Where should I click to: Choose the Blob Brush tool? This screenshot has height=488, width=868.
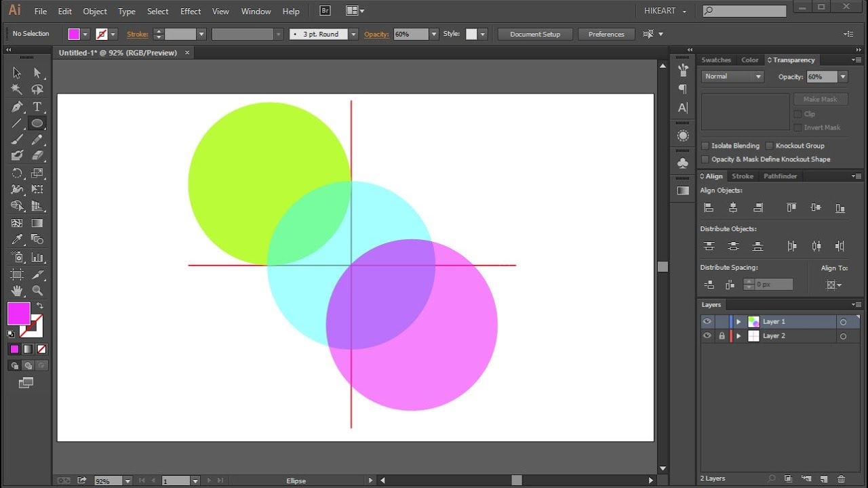click(x=17, y=156)
